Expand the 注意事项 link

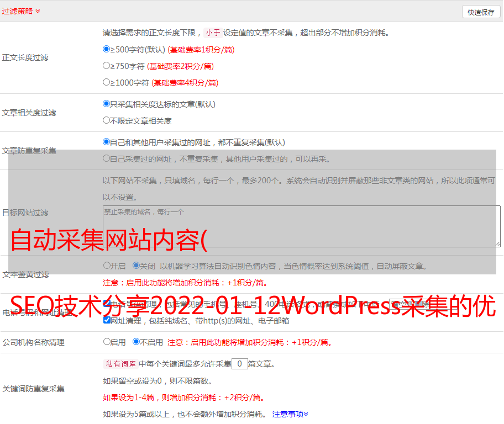pyautogui.click(x=290, y=414)
